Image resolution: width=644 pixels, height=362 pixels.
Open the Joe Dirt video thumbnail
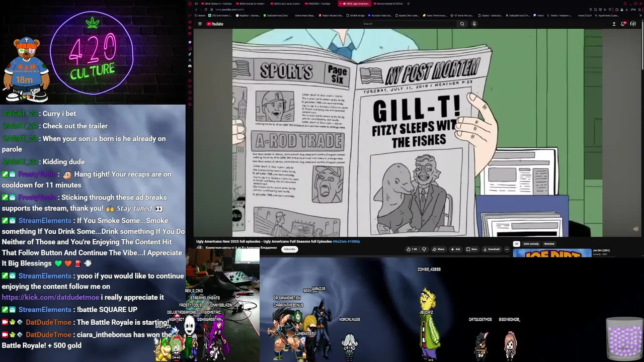coord(552,253)
